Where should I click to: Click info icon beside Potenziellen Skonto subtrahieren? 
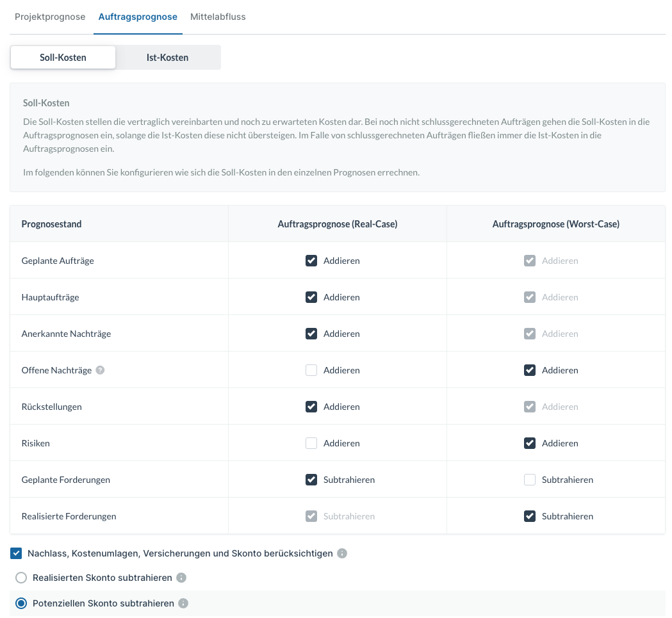[183, 603]
